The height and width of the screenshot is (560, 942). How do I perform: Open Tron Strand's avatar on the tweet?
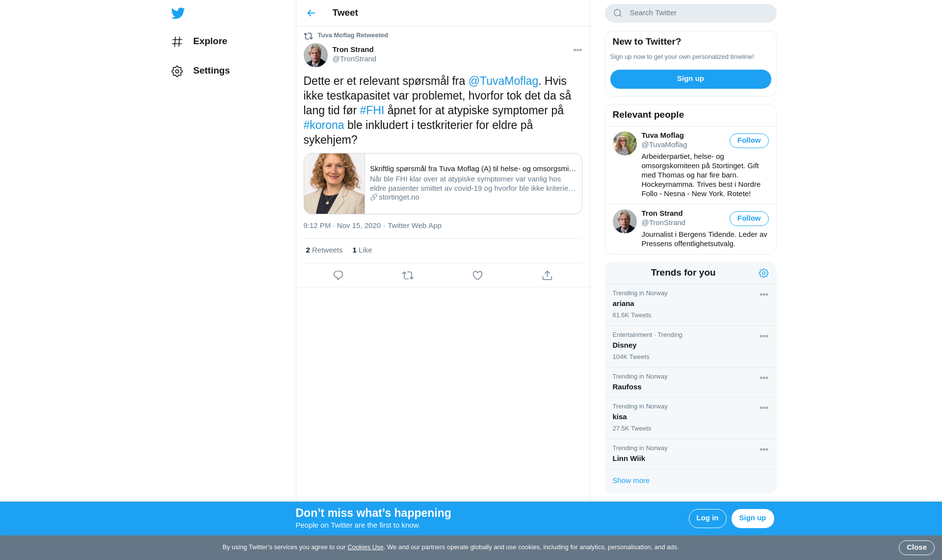click(315, 55)
